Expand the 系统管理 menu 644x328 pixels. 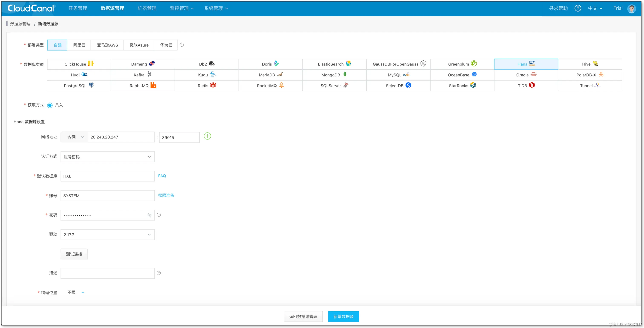click(216, 8)
